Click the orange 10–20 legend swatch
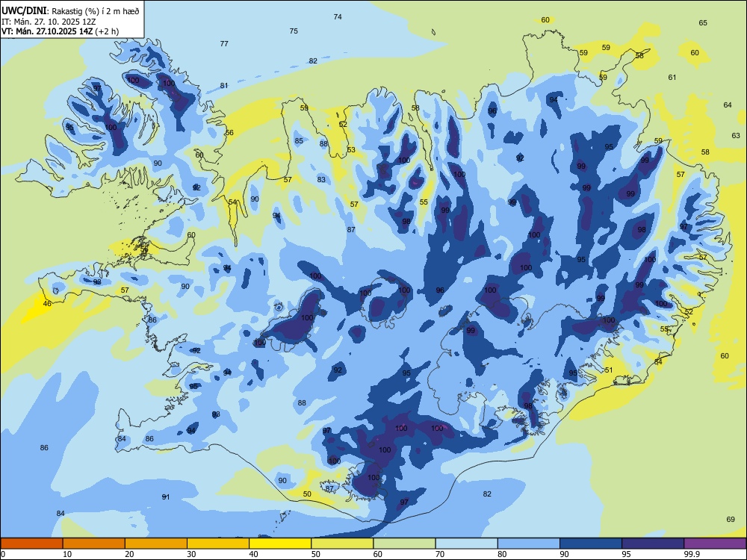Image resolution: width=747 pixels, height=560 pixels. (94, 544)
